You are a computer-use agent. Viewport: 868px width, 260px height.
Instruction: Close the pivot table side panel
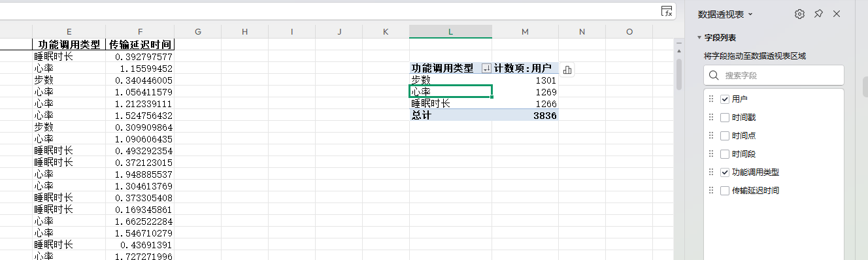point(837,14)
